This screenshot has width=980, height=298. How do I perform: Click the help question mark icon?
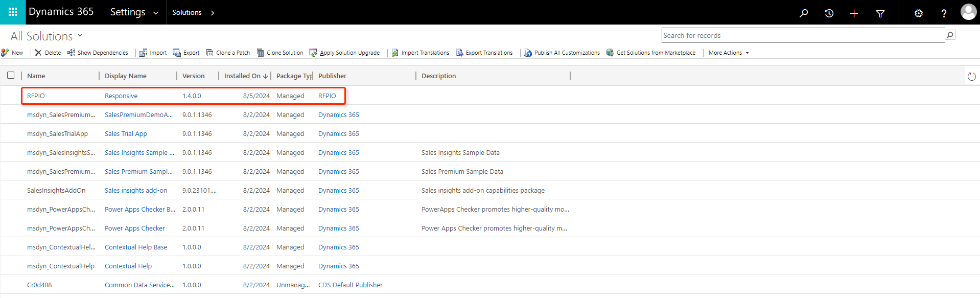944,13
